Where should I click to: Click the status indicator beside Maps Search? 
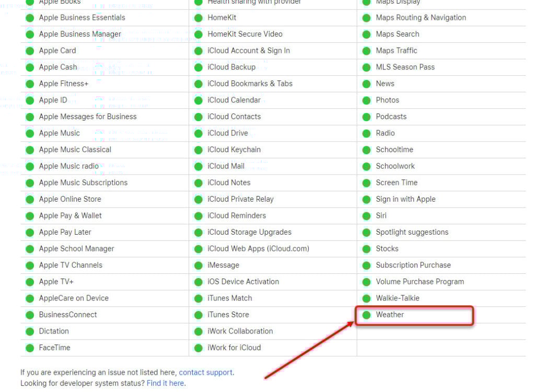pos(367,34)
